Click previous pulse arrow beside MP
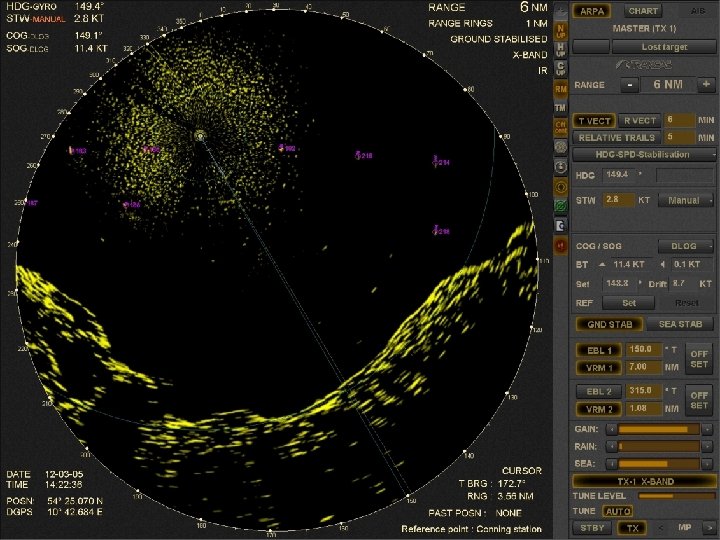This screenshot has height=540, width=720. point(661,528)
